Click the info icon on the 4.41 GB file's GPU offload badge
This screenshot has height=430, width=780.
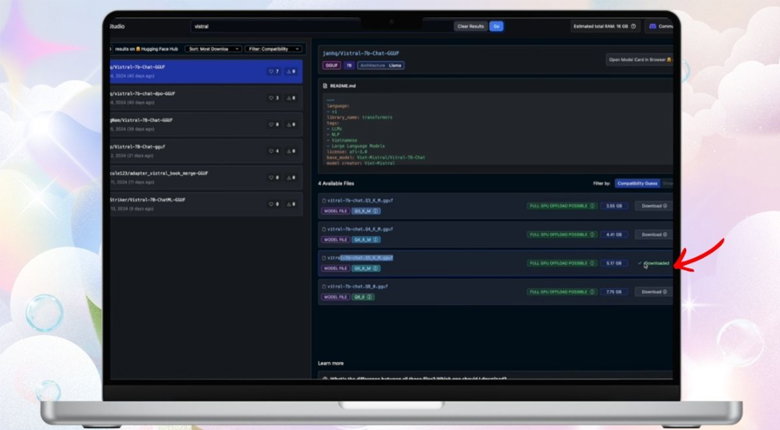click(x=592, y=234)
